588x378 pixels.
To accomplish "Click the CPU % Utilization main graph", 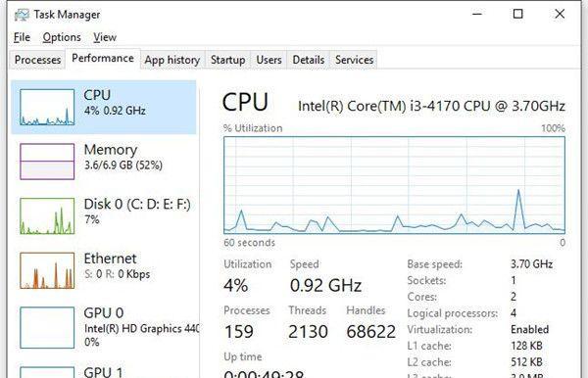I will (x=394, y=185).
